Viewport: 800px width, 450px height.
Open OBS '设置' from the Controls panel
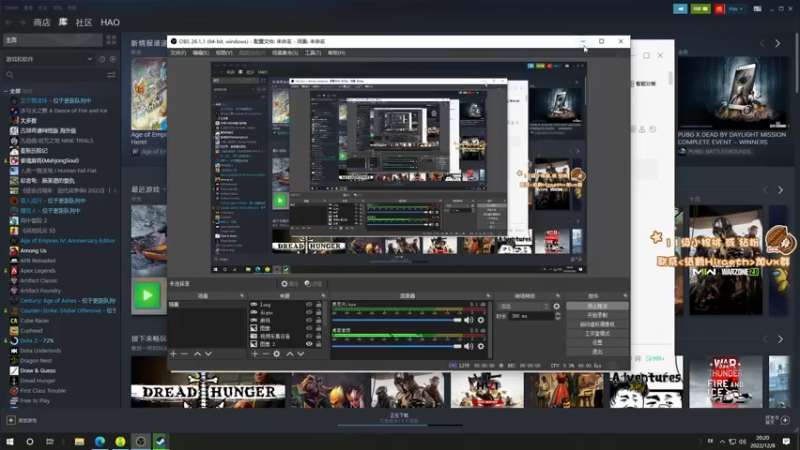(x=597, y=343)
